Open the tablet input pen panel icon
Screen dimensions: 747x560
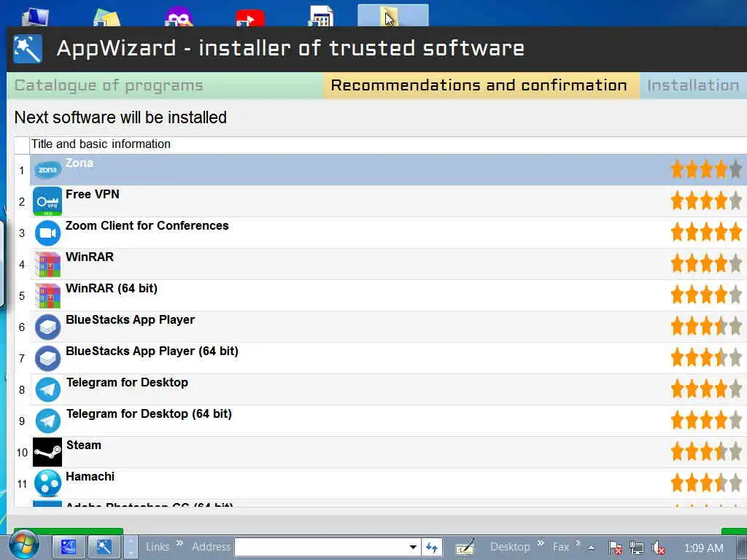tap(465, 547)
